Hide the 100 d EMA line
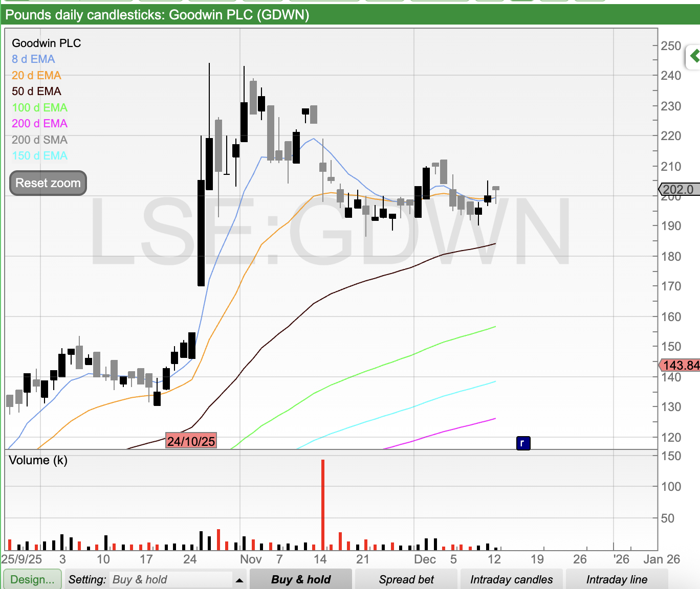The height and width of the screenshot is (589, 700). pyautogui.click(x=39, y=108)
